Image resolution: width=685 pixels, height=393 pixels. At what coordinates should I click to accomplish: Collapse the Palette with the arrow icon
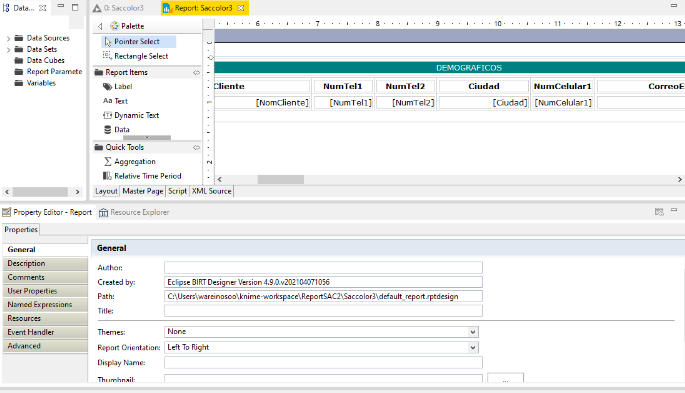pos(100,26)
